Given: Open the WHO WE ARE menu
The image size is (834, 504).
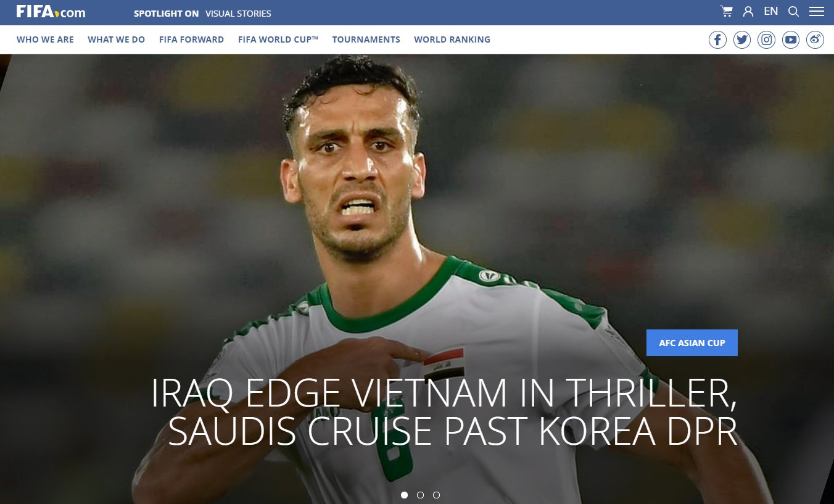Looking at the screenshot, I should point(45,39).
